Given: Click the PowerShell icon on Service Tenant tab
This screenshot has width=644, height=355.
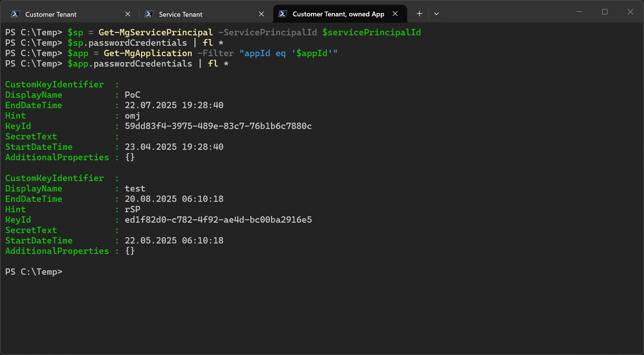Looking at the screenshot, I should [x=149, y=14].
